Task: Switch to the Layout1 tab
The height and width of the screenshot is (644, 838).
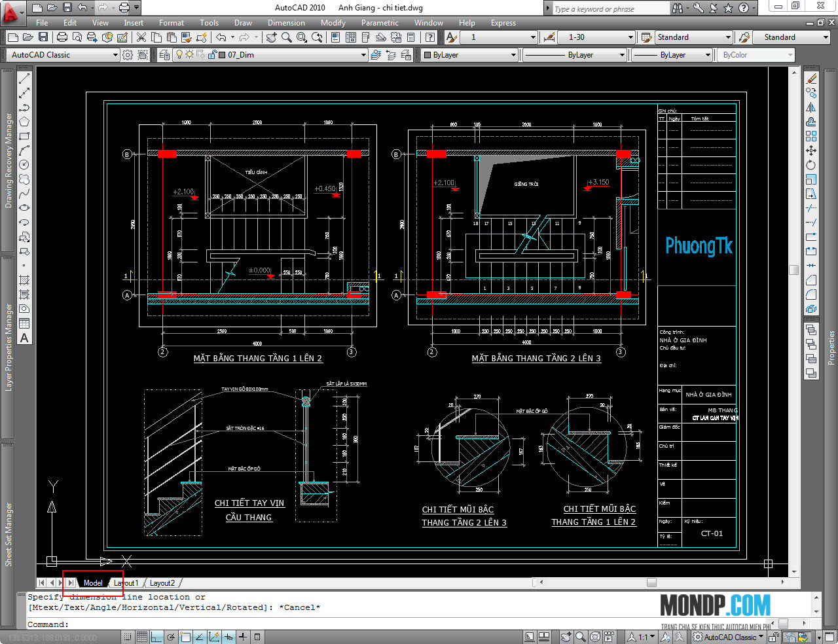Action: coord(126,583)
